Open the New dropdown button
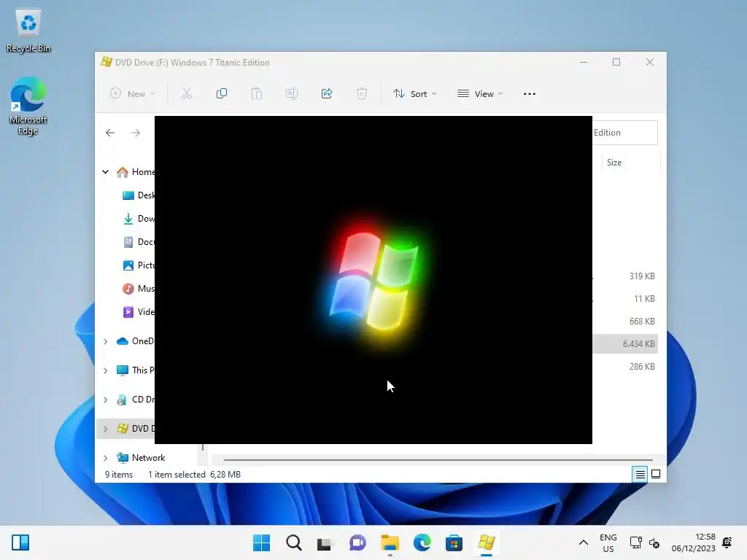747x560 pixels. pos(132,94)
